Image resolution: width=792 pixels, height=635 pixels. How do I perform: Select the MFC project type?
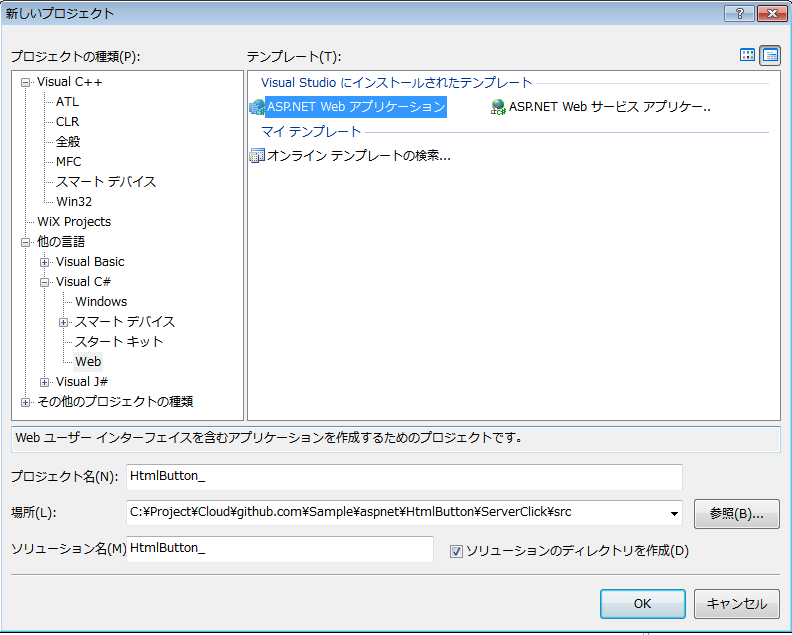[x=68, y=162]
